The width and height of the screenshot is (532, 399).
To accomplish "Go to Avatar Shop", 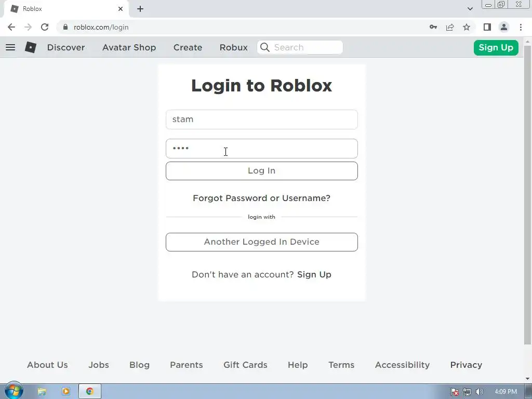I will click(x=129, y=47).
